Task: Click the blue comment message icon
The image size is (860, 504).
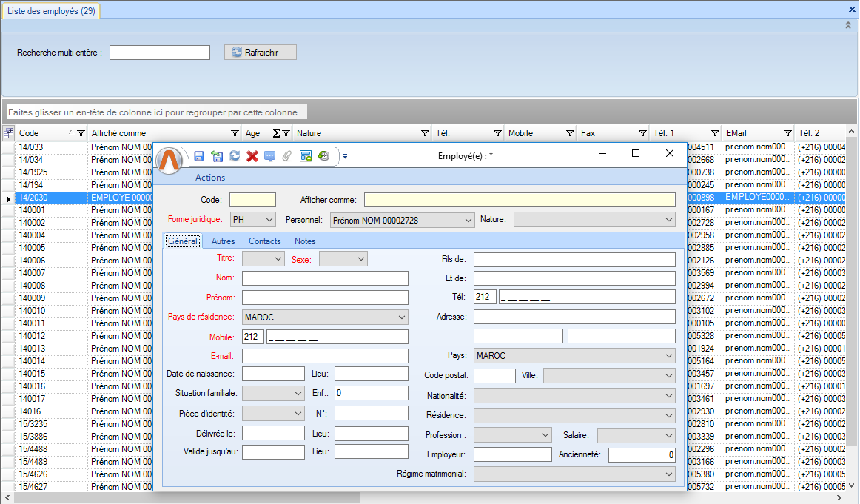Action: pos(270,155)
